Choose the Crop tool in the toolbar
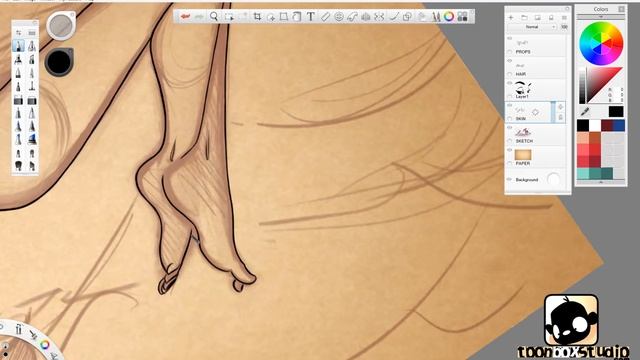 tap(257, 16)
